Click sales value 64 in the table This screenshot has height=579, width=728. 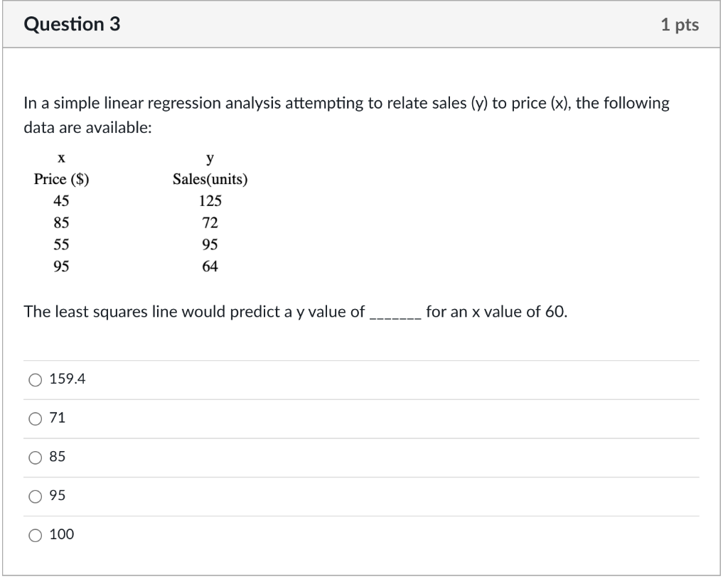[210, 266]
